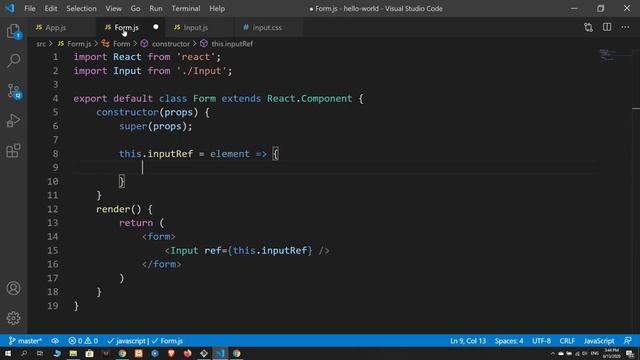Open the Accounts menu icon
Screen dimensions: 640x360
point(13,288)
